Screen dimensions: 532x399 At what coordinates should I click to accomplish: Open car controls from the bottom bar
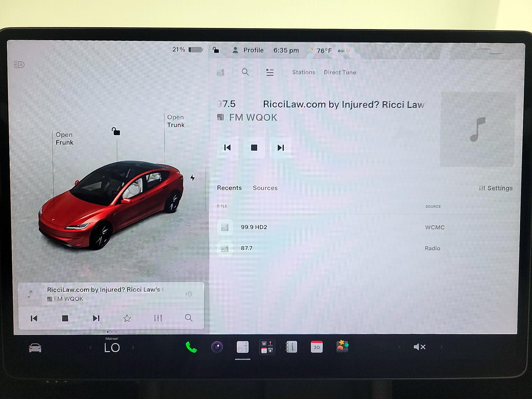(x=35, y=348)
